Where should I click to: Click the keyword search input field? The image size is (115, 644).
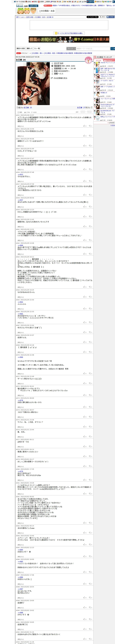tap(93, 49)
